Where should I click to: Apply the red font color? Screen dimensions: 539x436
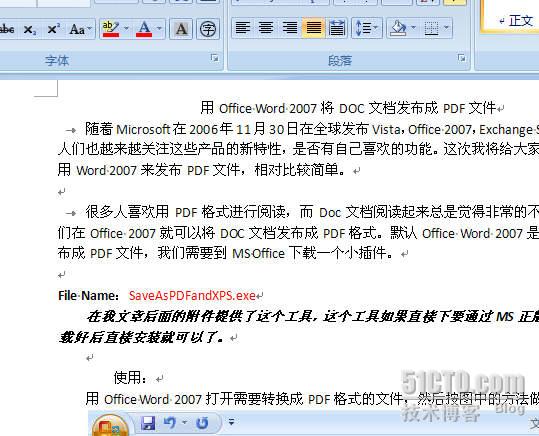(144, 29)
